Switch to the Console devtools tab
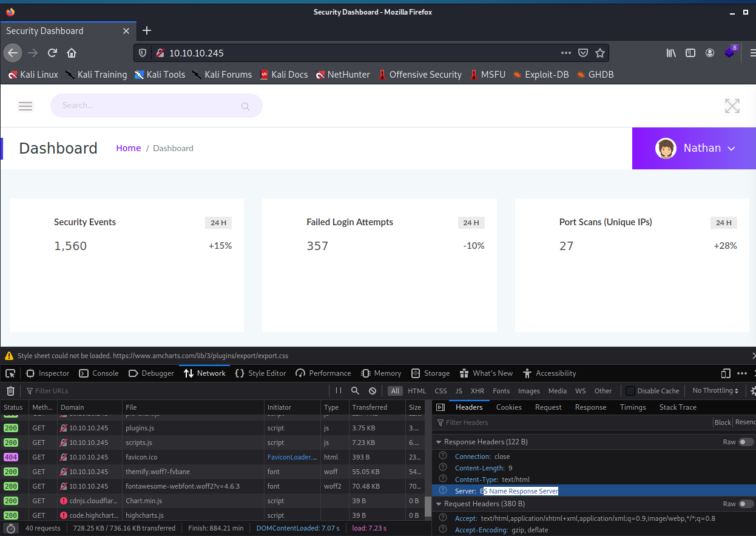Screen dimensions: 756x536 pos(100,373)
